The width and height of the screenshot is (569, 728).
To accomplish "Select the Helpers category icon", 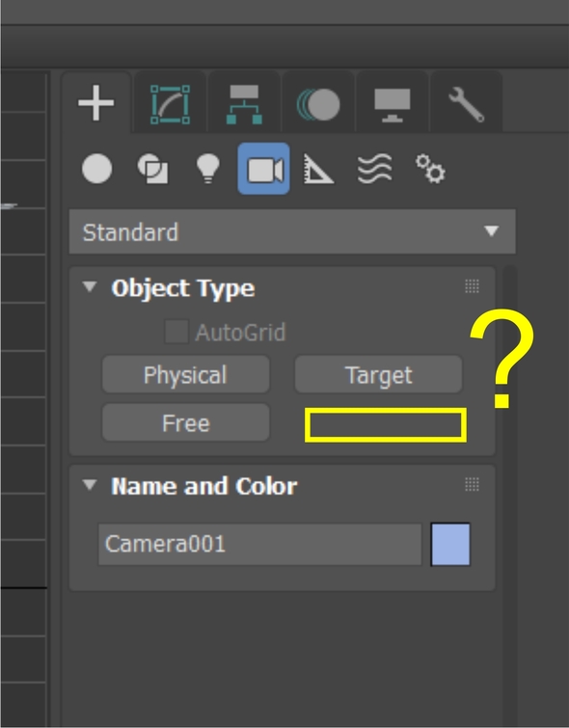I will coord(318,169).
